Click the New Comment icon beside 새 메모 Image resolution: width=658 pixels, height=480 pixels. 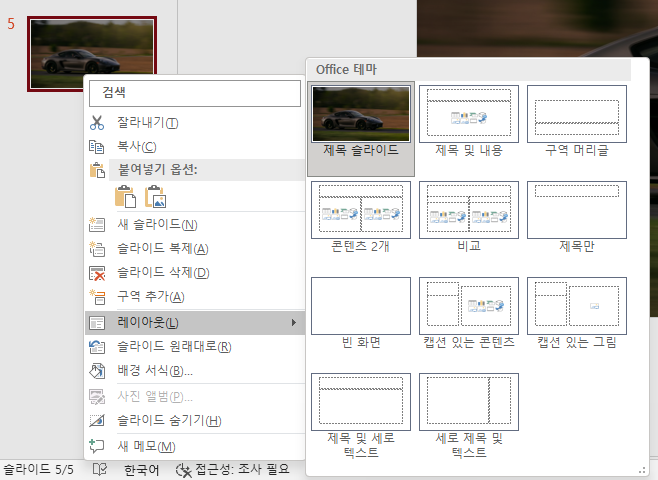(x=97, y=446)
